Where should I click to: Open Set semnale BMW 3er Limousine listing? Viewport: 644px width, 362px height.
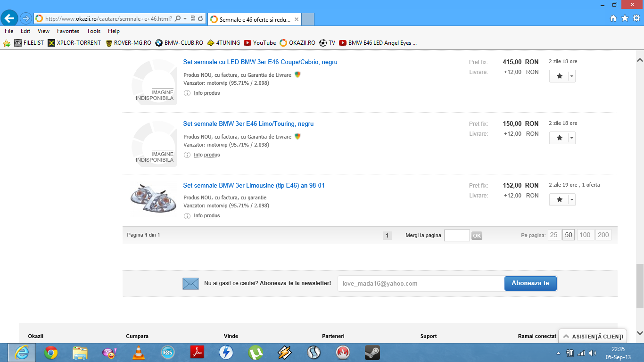point(254,185)
